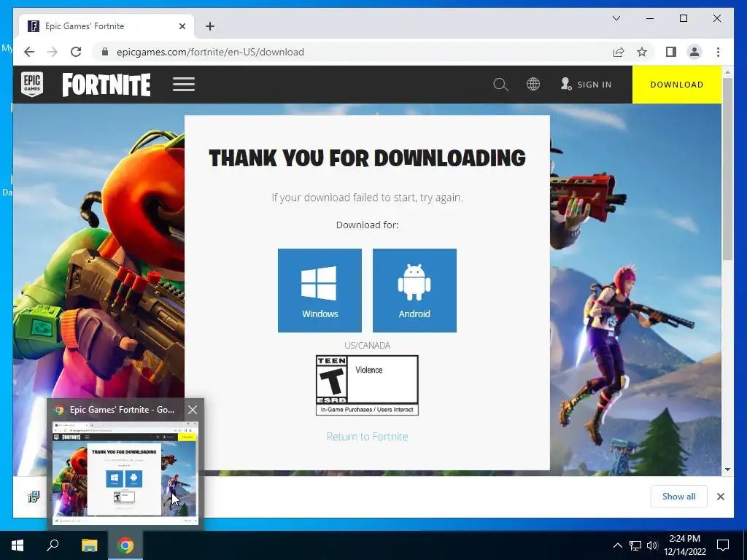Screen dimensions: 747x560
Task: Open the Windows Start menu
Action: pos(18,545)
